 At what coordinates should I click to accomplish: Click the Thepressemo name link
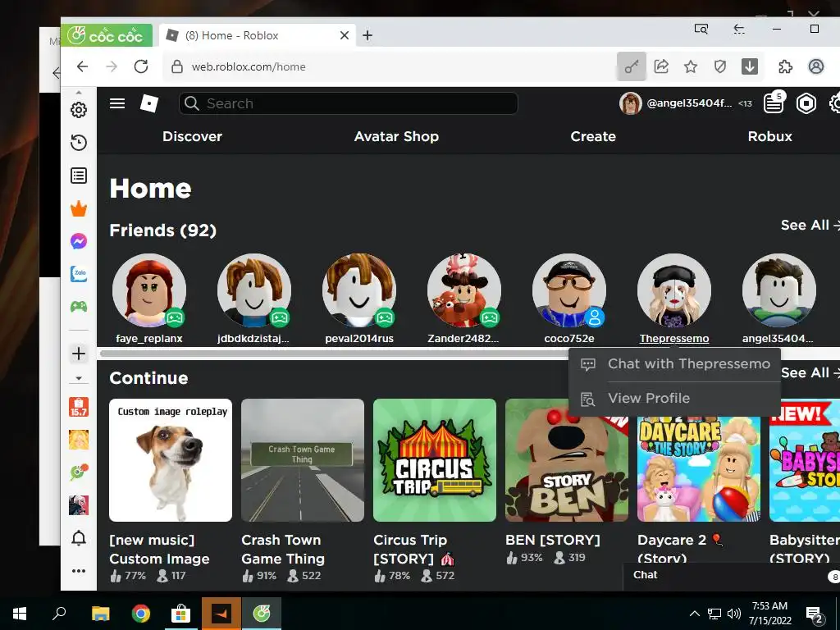pyautogui.click(x=674, y=339)
